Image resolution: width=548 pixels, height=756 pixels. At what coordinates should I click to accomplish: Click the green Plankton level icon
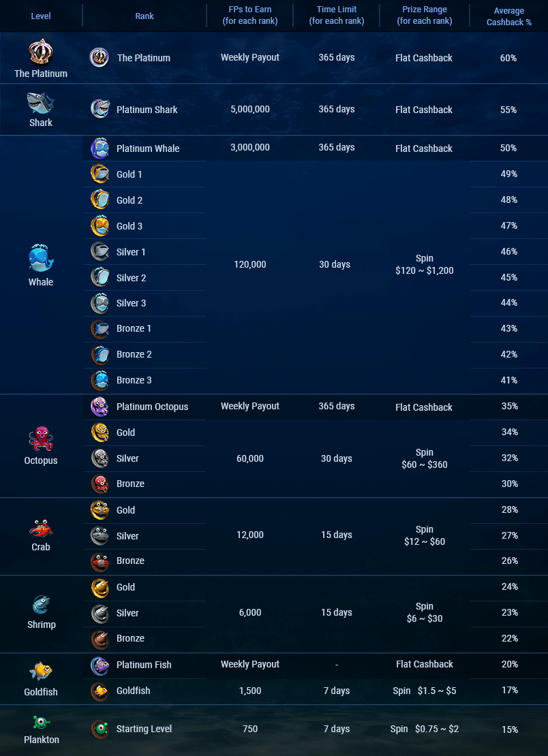[x=41, y=722]
